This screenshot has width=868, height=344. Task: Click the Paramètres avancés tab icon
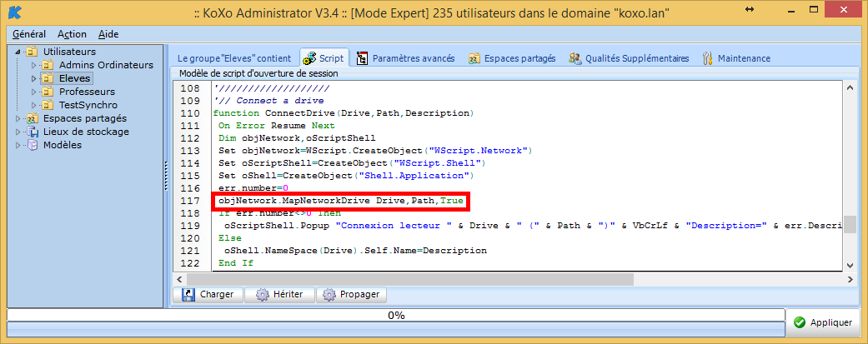click(363, 58)
